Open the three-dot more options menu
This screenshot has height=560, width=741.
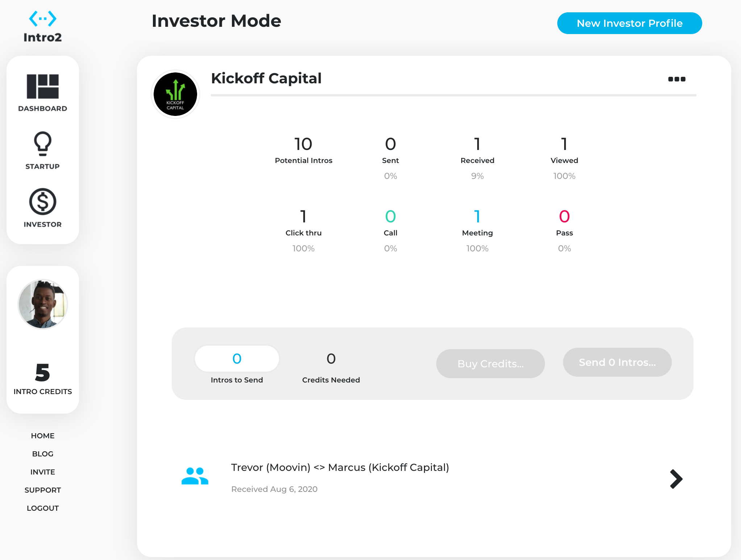click(677, 79)
